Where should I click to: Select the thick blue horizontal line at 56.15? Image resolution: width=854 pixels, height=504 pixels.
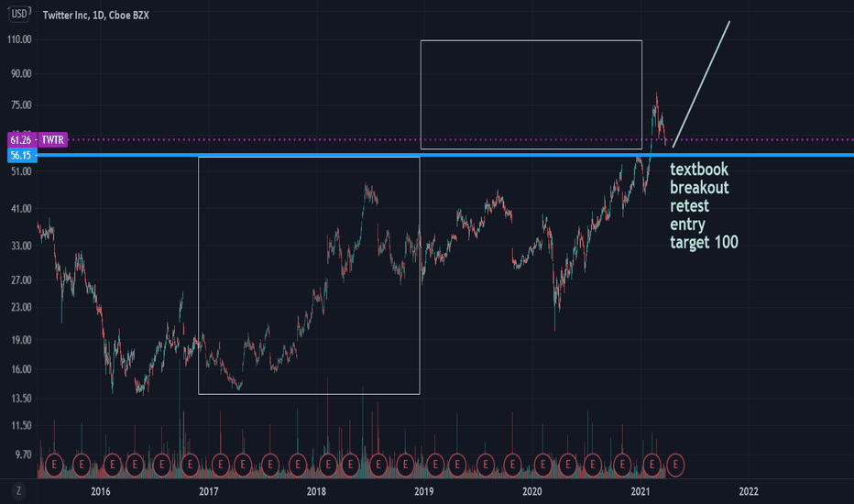click(445, 155)
